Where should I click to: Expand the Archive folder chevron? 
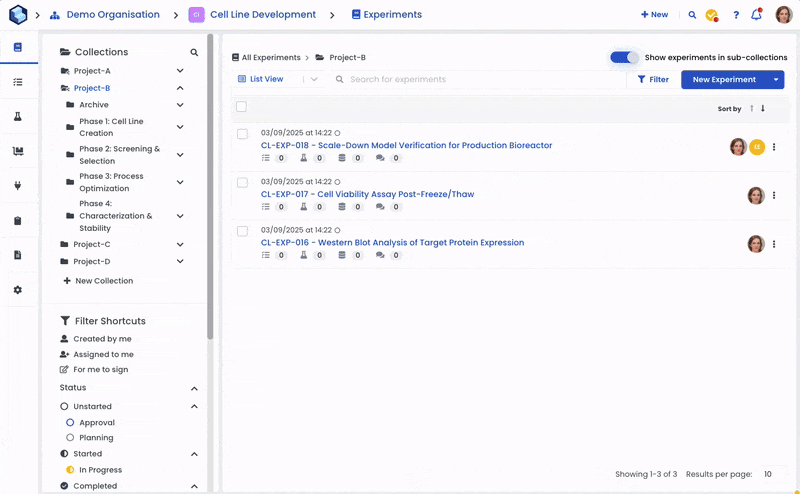pos(180,105)
